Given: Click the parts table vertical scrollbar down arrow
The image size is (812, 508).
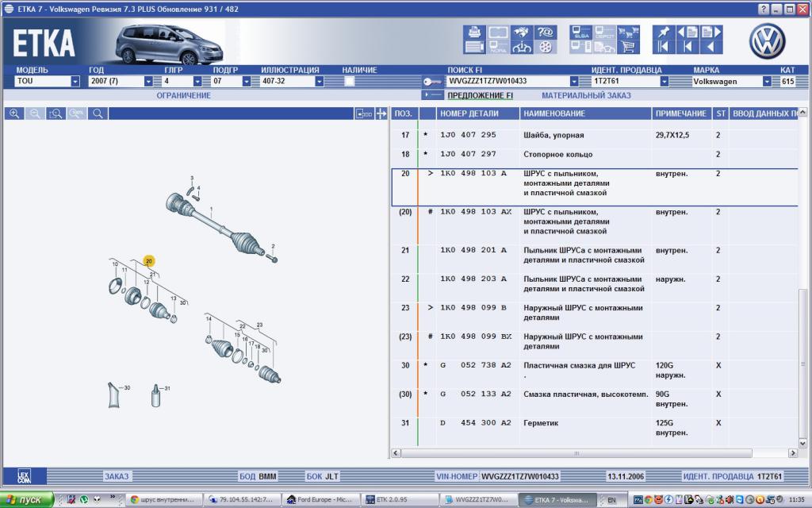Looking at the screenshot, I should 802,443.
